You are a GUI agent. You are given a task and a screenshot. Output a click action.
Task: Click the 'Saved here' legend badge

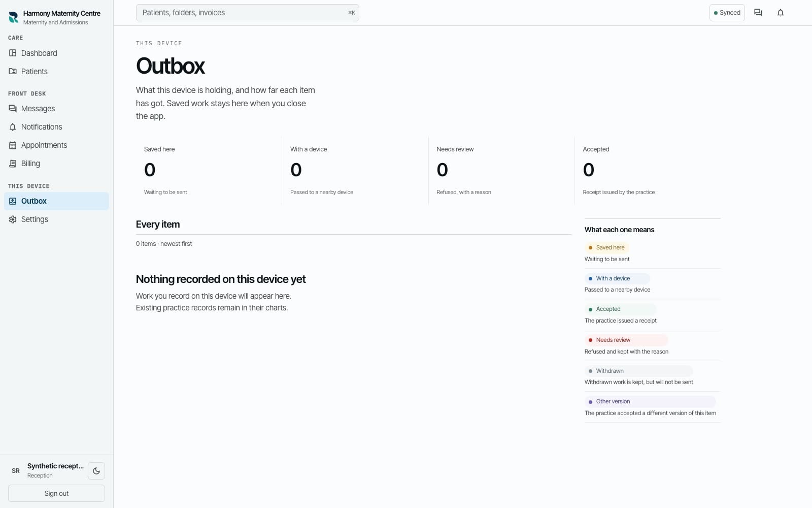pos(606,247)
